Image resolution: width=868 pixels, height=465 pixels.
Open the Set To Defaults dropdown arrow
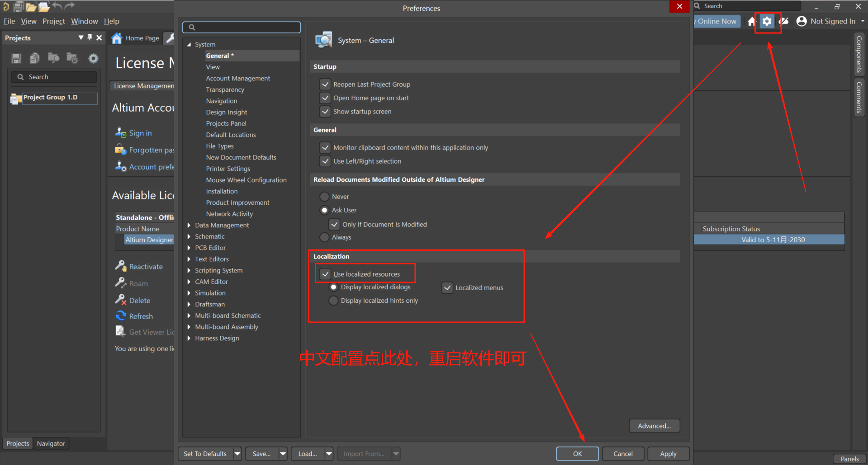(237, 453)
